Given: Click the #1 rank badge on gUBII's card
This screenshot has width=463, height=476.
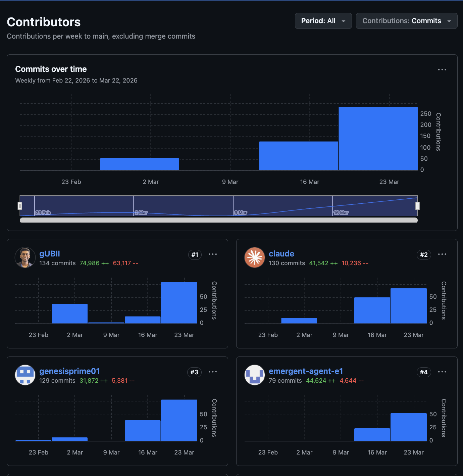Looking at the screenshot, I should [x=195, y=255].
